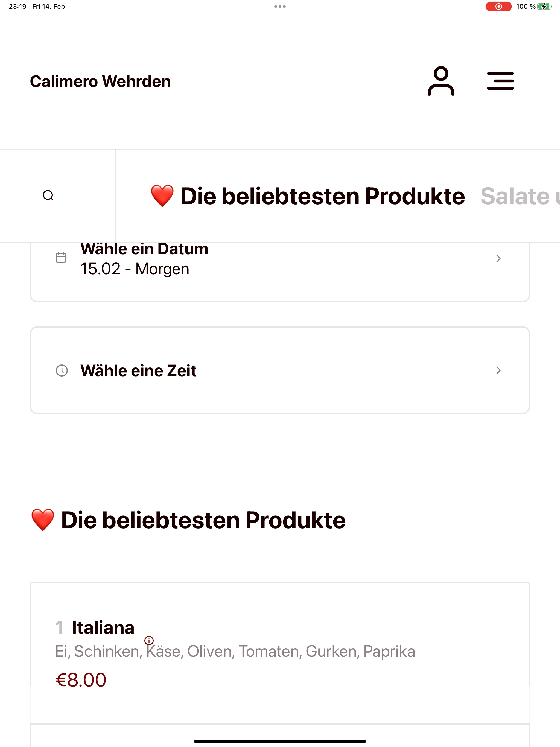560x747 pixels.
Task: Tap the €8.00 price of Italiana
Action: [x=81, y=680]
